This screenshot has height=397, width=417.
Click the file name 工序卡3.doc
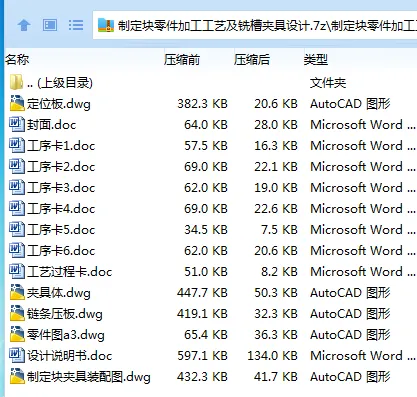61,188
